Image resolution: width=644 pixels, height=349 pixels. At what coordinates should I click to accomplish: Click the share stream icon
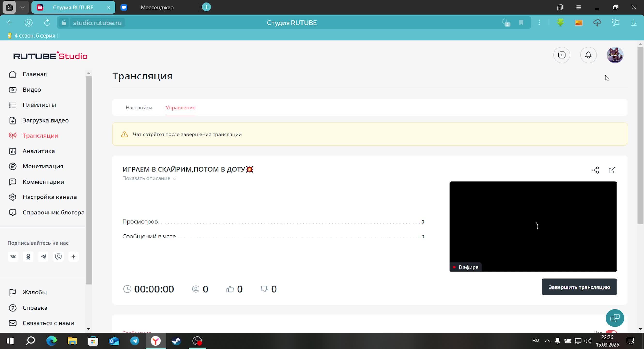click(595, 170)
